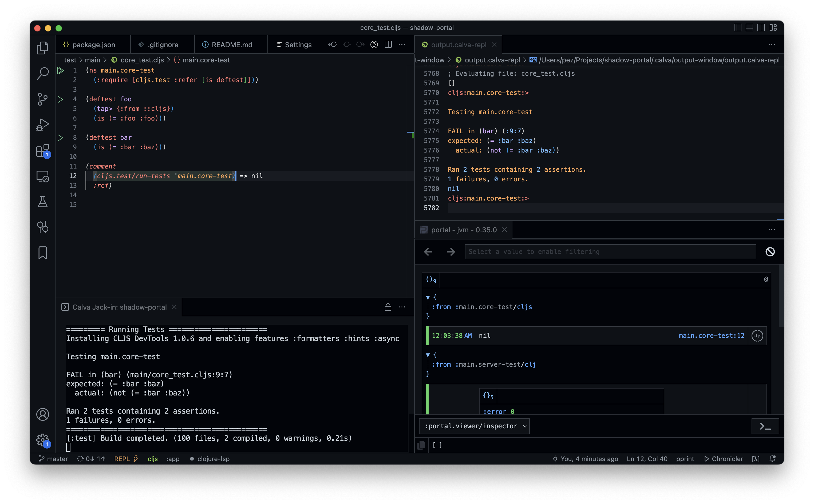Click the main.core-test:12 source link
This screenshot has height=504, width=814.
click(711, 336)
